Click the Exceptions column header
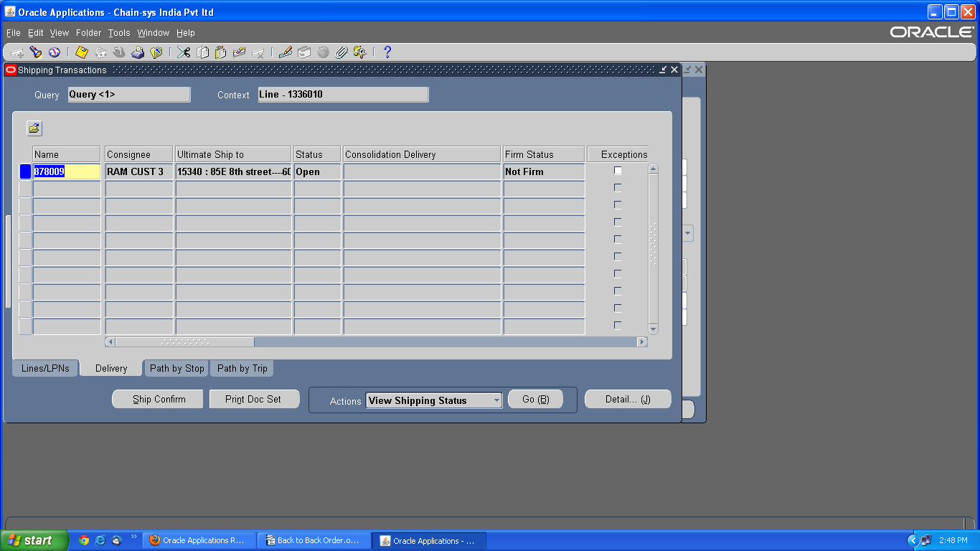Viewport: 980px width, 551px height. [x=617, y=154]
